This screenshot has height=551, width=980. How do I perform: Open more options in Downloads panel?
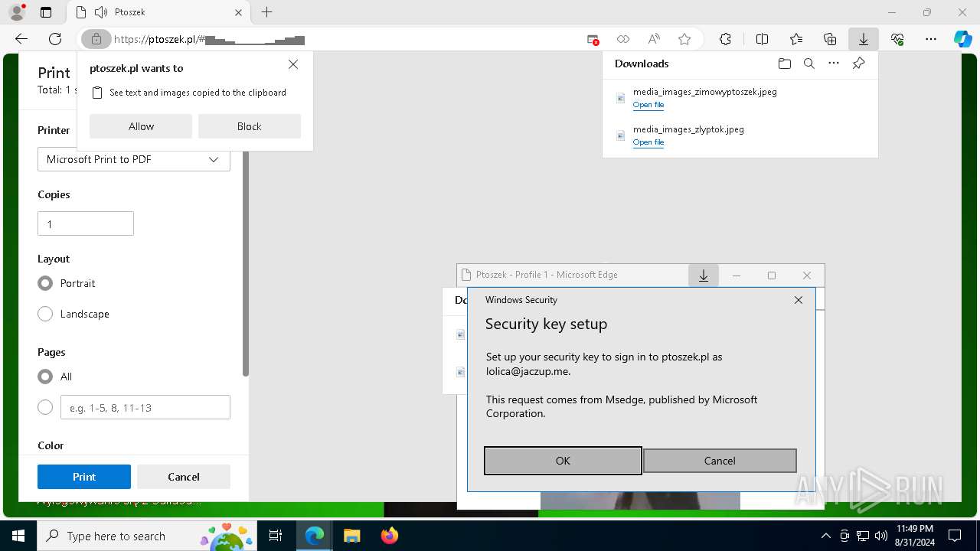pyautogui.click(x=834, y=64)
